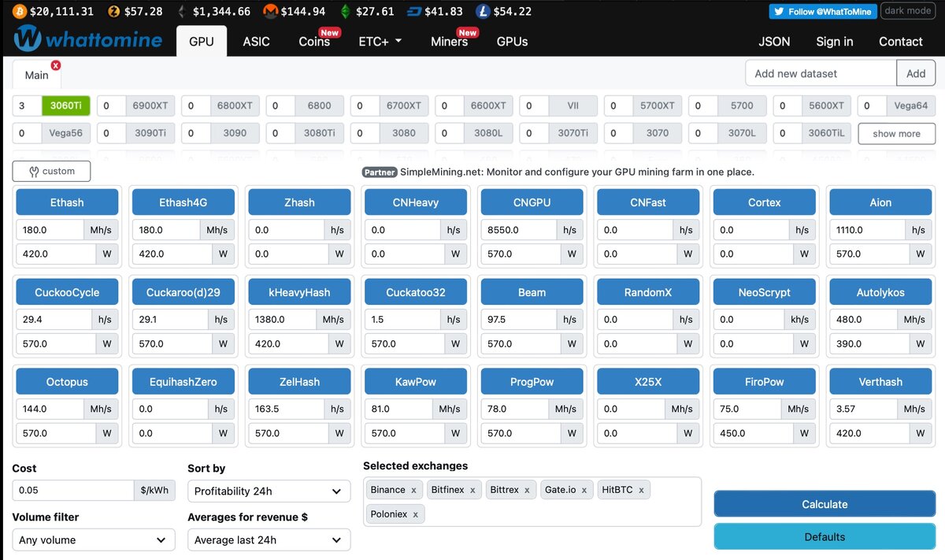Click the Calculate button
945x560 pixels.
click(x=825, y=504)
